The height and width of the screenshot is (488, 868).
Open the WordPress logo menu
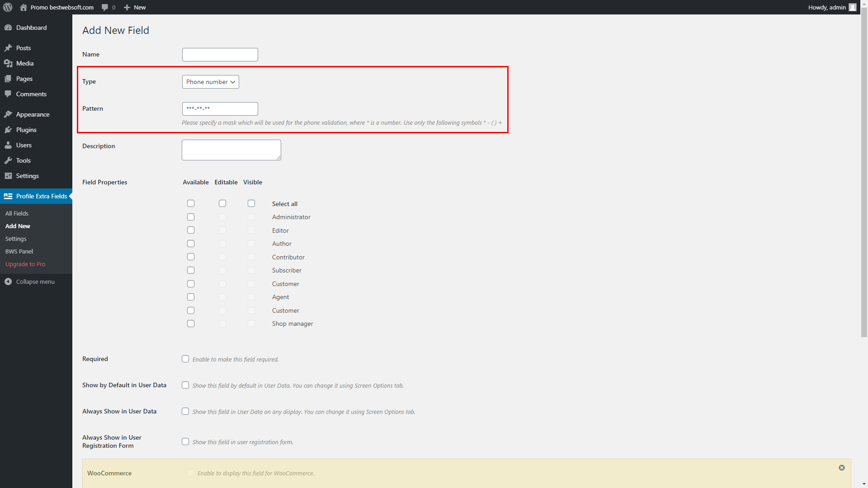coord(7,7)
